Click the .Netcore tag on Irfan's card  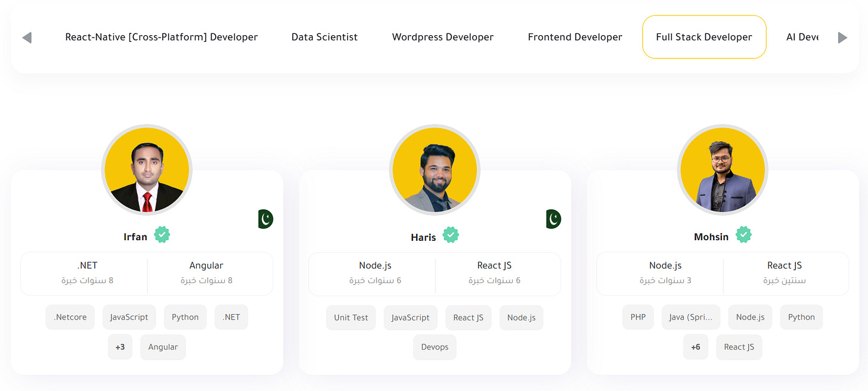[x=70, y=317]
